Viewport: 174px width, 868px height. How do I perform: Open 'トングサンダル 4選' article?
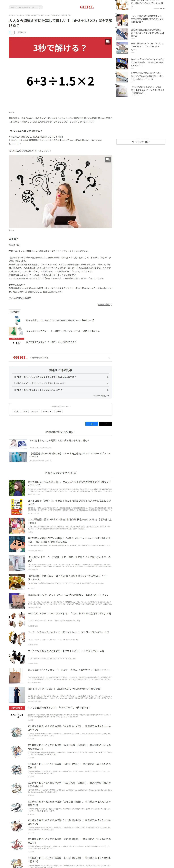66,651
